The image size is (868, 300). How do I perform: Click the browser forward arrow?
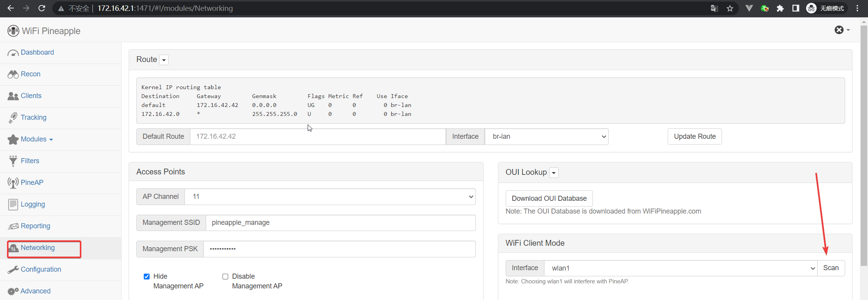tap(26, 8)
